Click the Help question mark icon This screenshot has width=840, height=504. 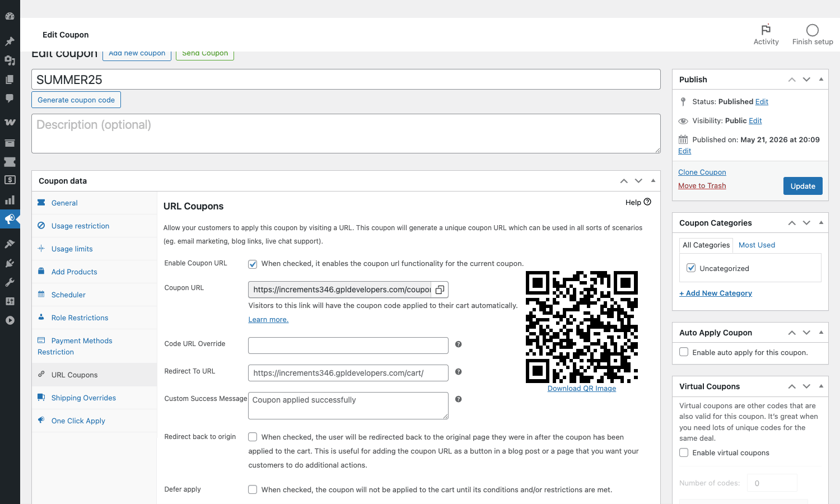point(647,202)
